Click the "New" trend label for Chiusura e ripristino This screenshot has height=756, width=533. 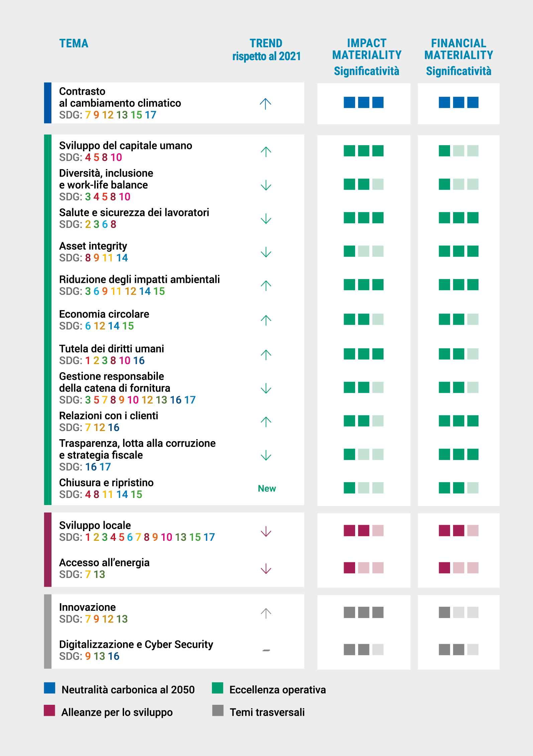coord(267,489)
